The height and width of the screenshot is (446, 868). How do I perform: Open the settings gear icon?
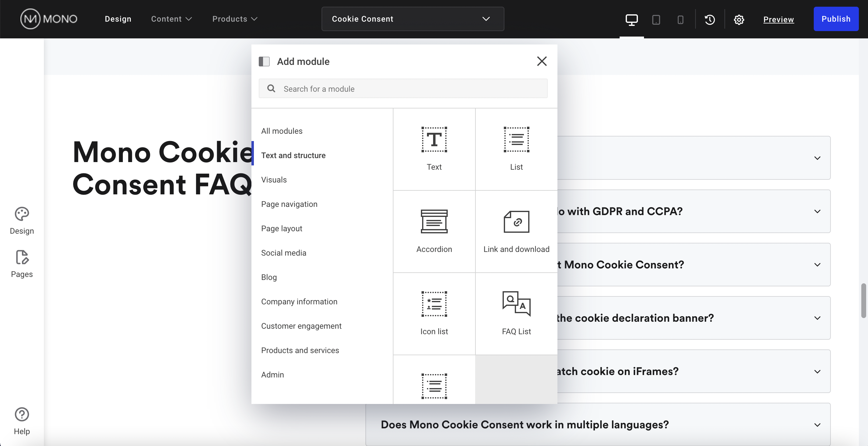point(739,19)
